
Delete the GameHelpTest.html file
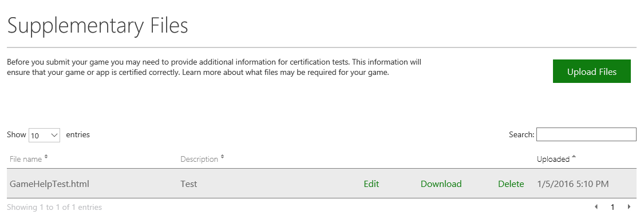click(x=511, y=184)
